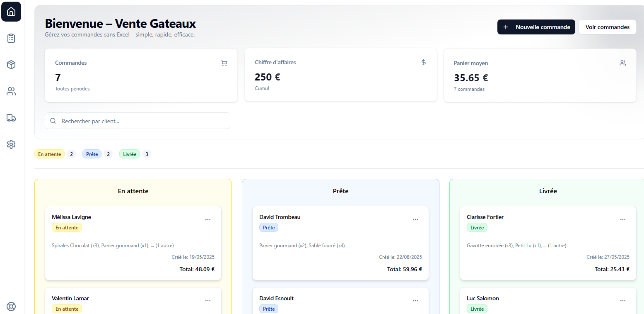Image resolution: width=644 pixels, height=314 pixels.
Task: Click the Voir commandes button
Action: pyautogui.click(x=607, y=27)
